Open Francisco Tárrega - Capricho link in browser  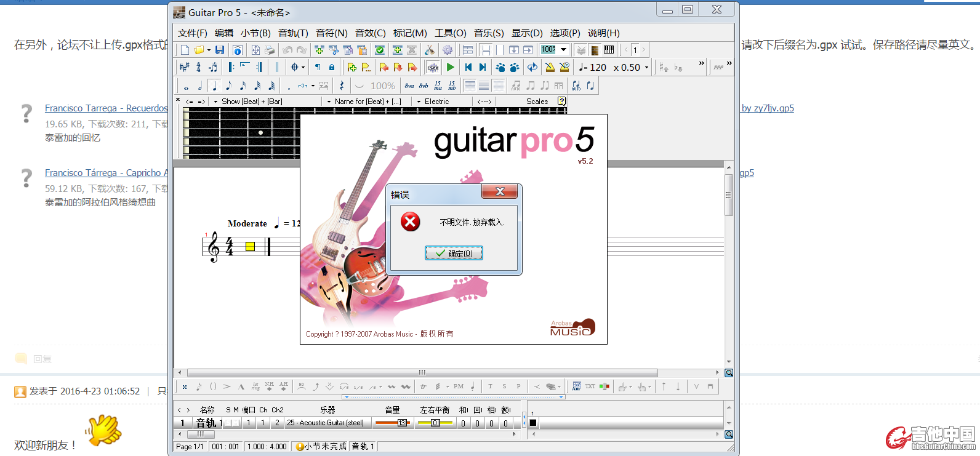(106, 173)
